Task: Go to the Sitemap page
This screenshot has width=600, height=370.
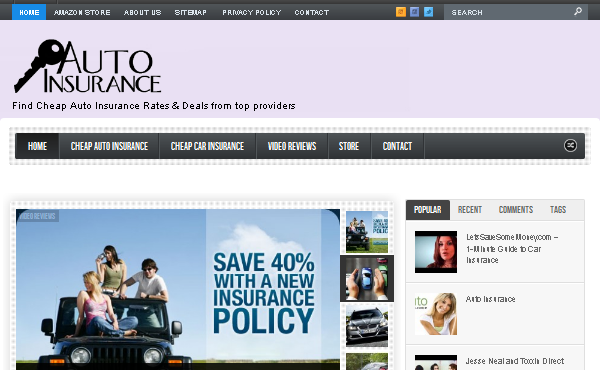Action: coord(191,13)
